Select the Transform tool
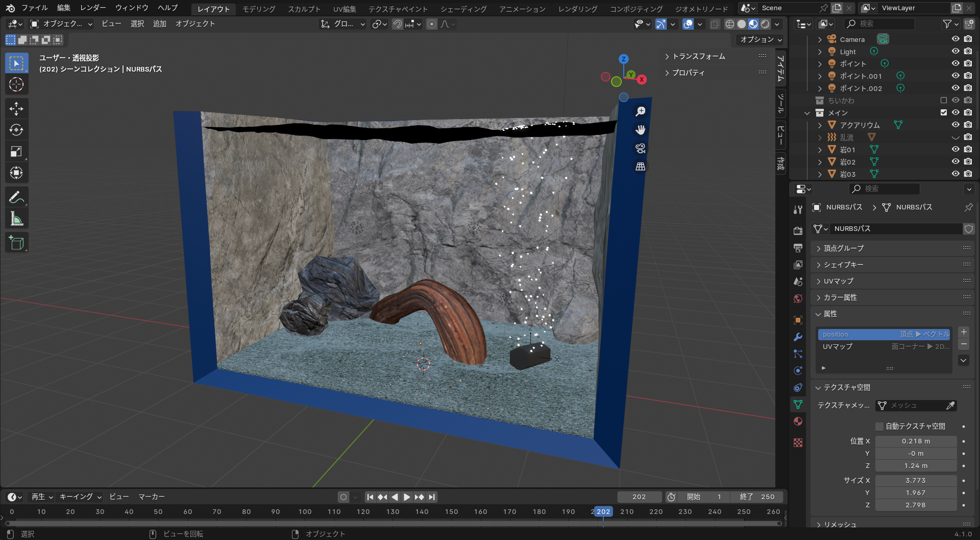 click(x=16, y=173)
